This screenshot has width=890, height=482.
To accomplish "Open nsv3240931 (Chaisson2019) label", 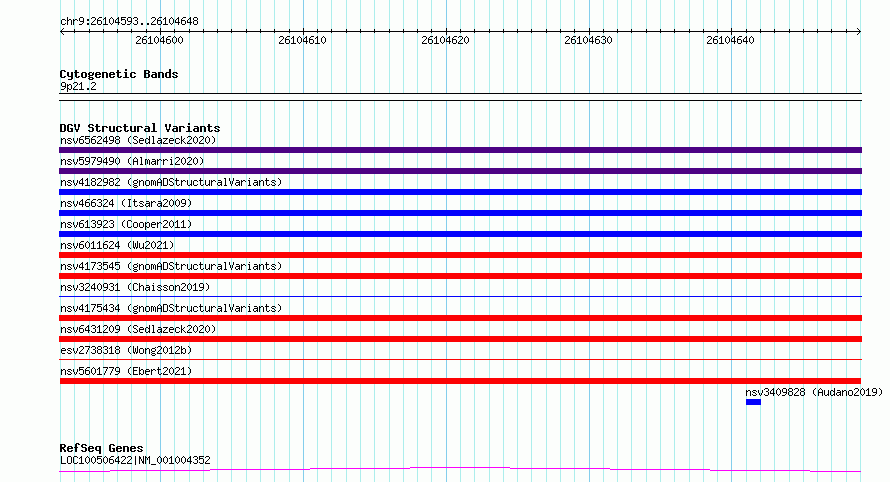I will pyautogui.click(x=135, y=287).
